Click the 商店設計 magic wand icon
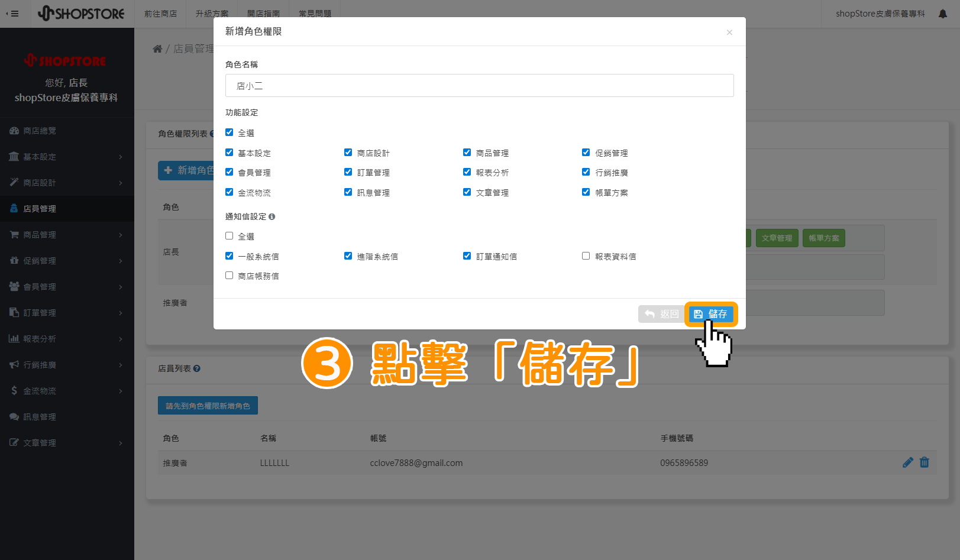 tap(14, 183)
